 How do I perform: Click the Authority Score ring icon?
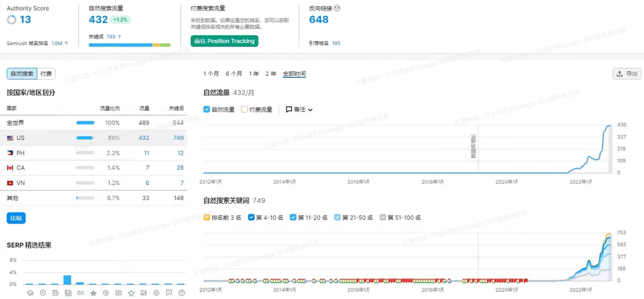[12, 19]
